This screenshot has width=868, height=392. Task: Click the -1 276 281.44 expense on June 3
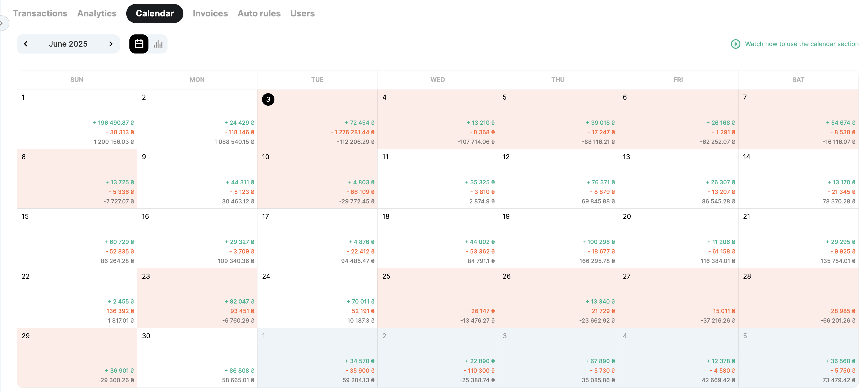tap(352, 132)
